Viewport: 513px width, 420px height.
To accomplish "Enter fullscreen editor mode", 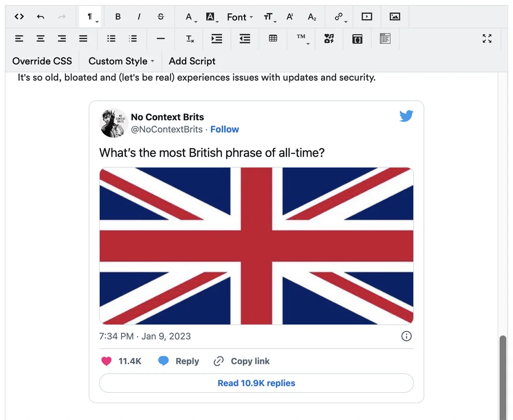I will click(x=487, y=39).
